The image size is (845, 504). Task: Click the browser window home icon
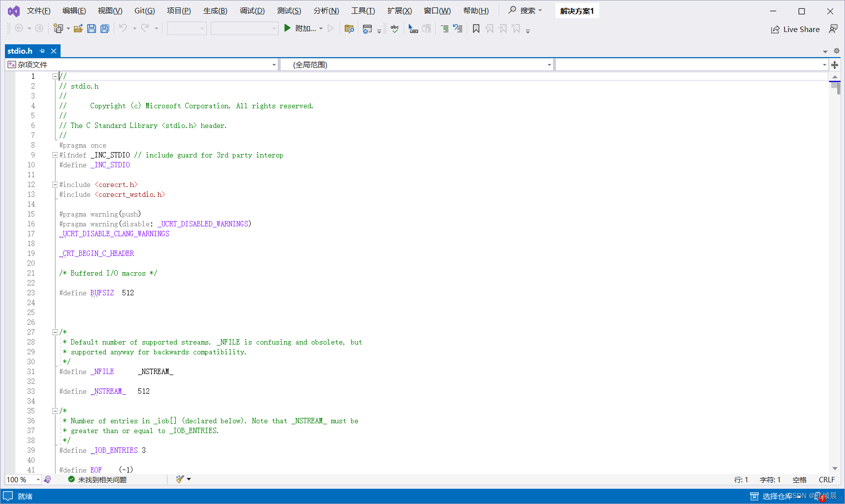(367, 29)
